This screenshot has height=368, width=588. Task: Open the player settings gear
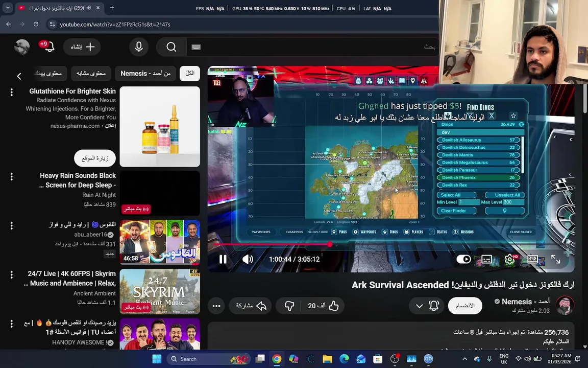(509, 259)
